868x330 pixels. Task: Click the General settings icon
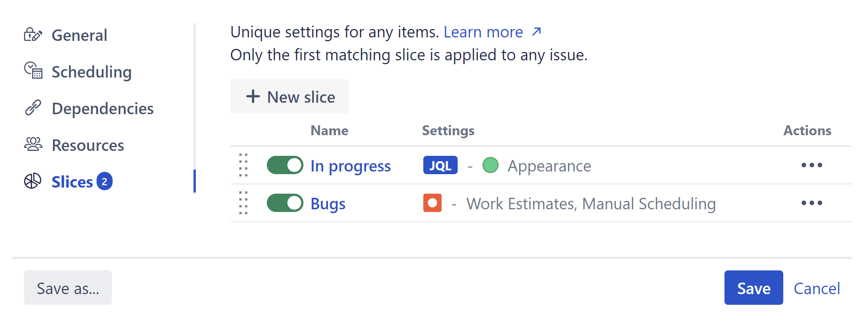33,35
